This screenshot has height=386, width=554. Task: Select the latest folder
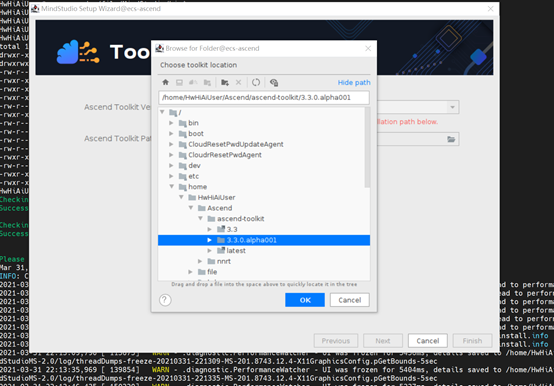point(231,250)
